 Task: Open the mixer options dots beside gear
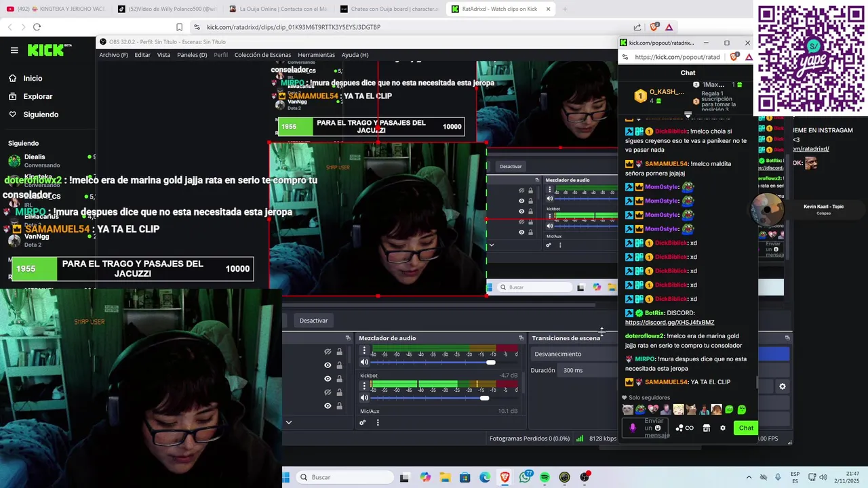[x=378, y=422]
